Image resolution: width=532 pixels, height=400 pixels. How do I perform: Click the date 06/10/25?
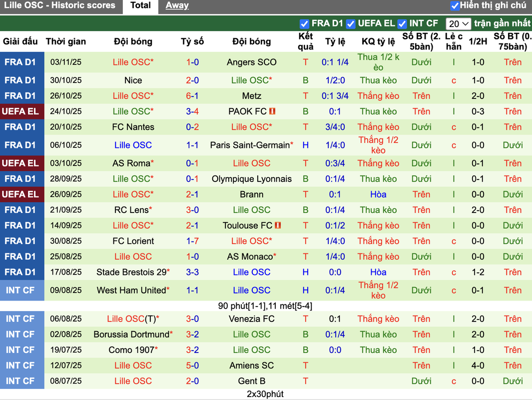[x=66, y=145]
